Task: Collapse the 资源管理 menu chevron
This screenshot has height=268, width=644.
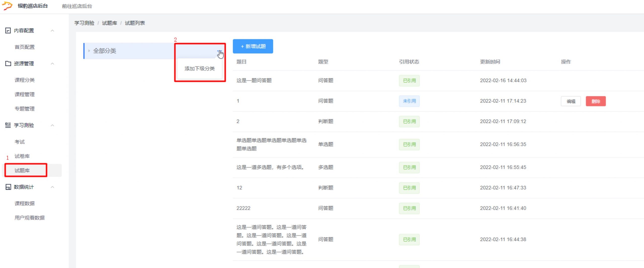Action: 52,64
